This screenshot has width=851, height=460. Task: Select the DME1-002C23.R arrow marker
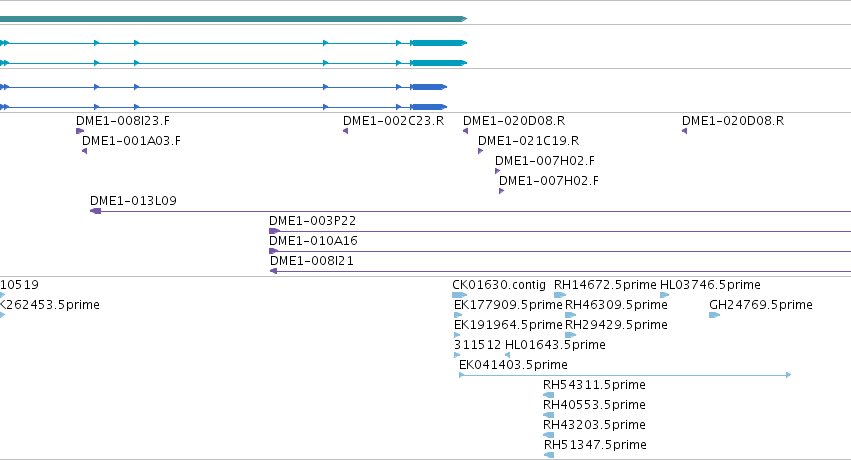click(345, 131)
